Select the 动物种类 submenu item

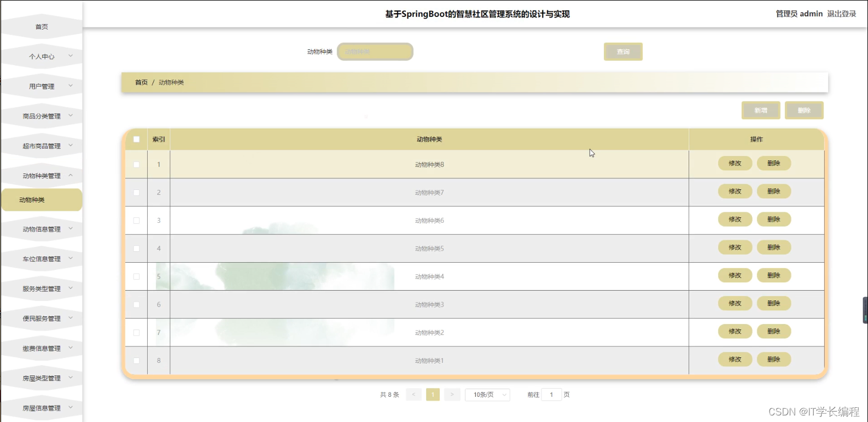click(42, 200)
